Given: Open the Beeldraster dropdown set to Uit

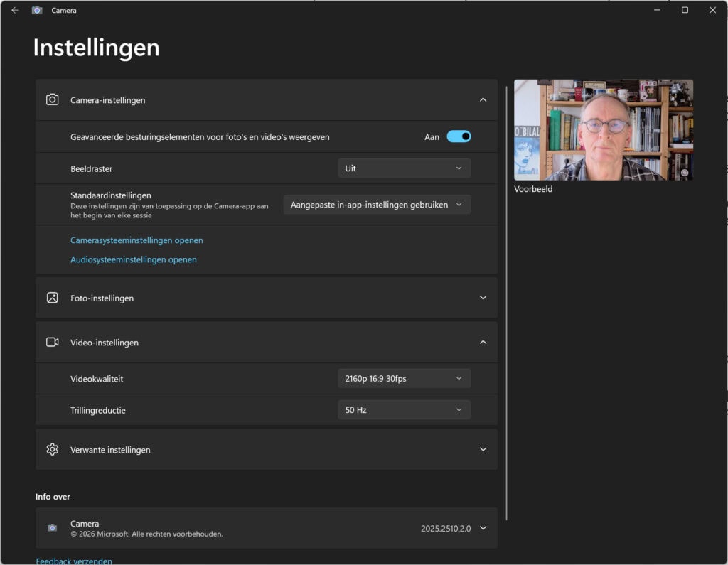Looking at the screenshot, I should [x=404, y=168].
